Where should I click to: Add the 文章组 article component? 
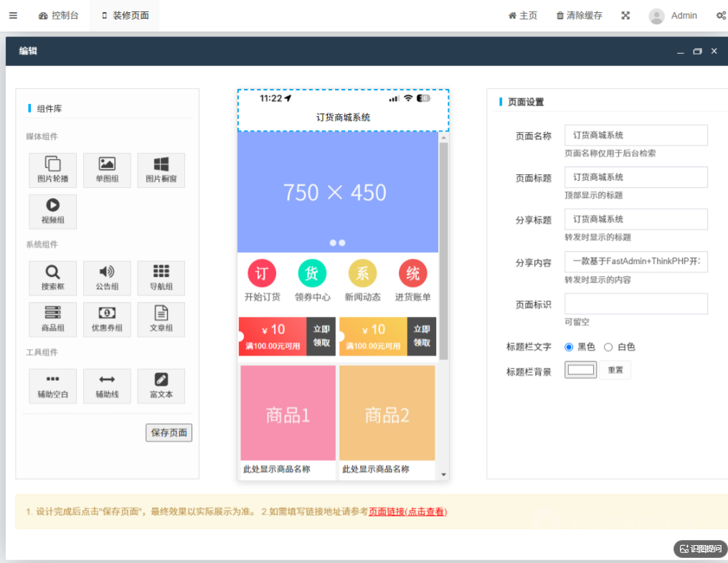tap(161, 319)
